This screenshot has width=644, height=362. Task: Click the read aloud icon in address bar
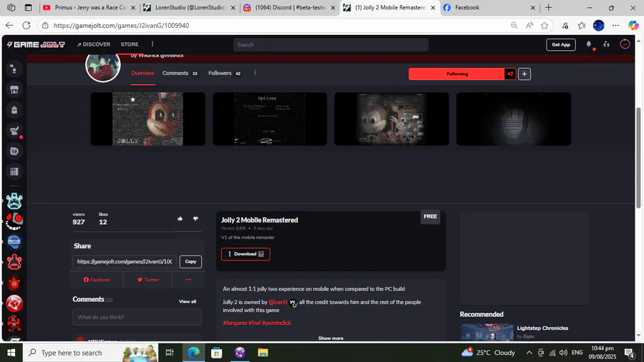tap(530, 26)
